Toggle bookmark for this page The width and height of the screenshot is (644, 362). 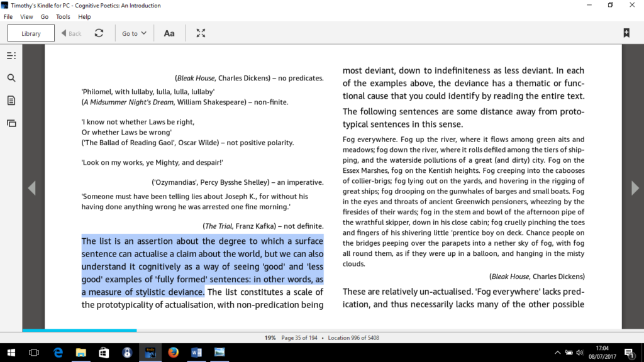point(626,33)
